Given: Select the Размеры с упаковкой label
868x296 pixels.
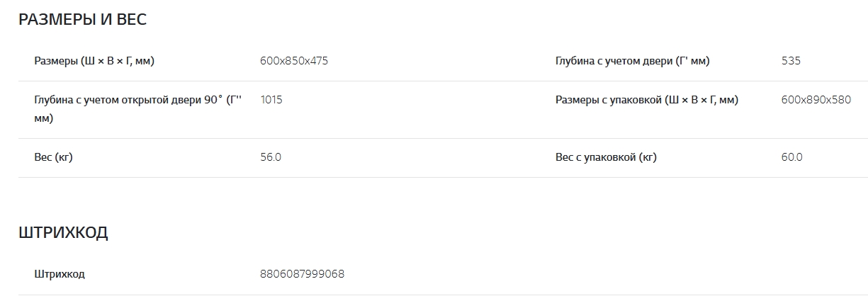Looking at the screenshot, I should [646, 100].
